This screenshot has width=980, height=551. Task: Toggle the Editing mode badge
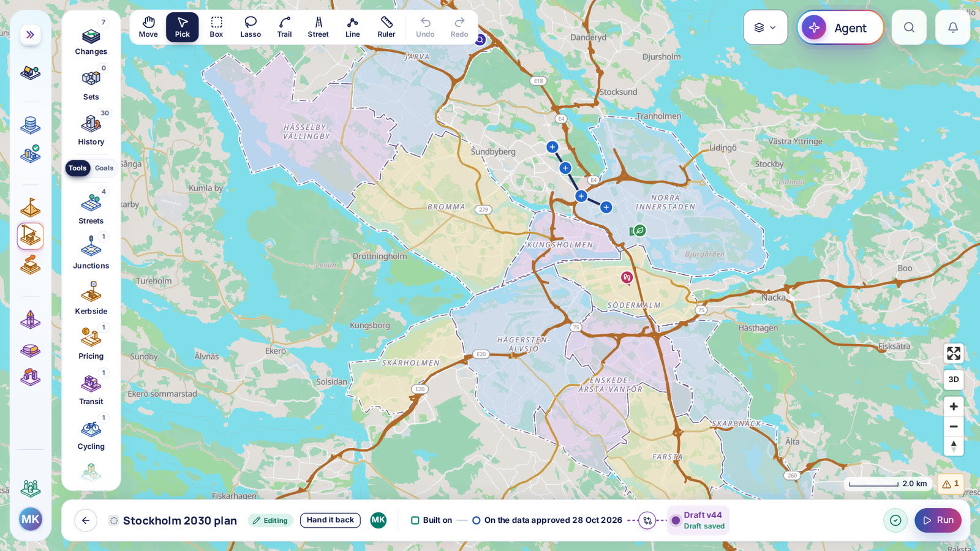click(x=270, y=520)
